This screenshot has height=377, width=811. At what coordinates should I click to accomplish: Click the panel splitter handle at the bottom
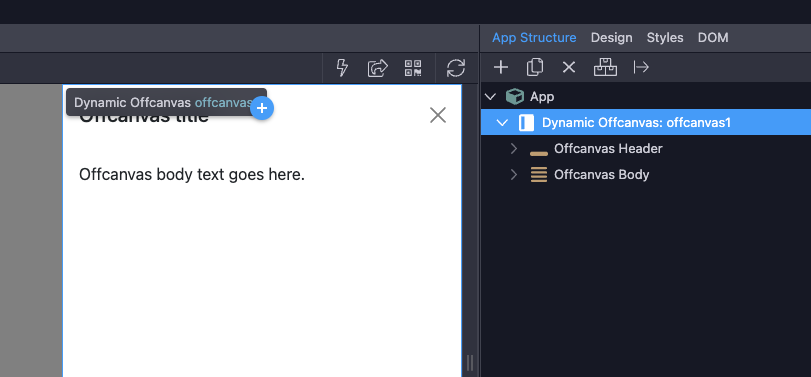470,363
